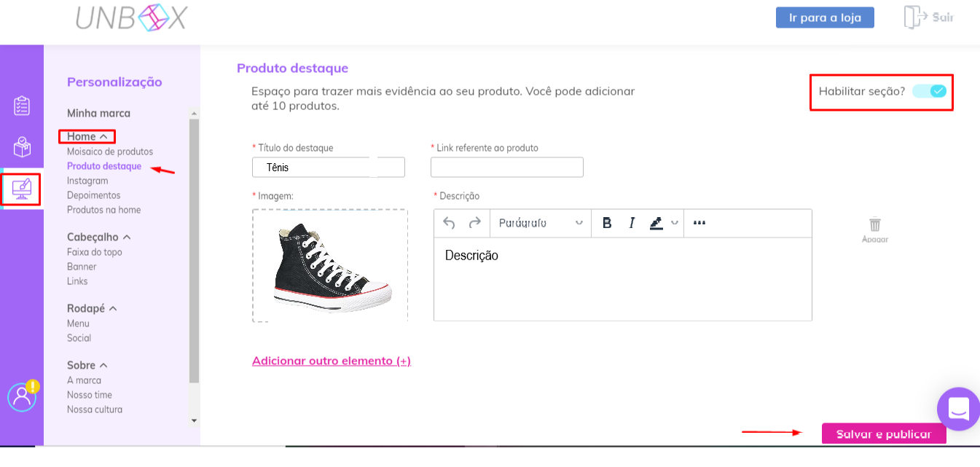Click Salvar e publicar button
This screenshot has width=980, height=467.
[x=884, y=434]
